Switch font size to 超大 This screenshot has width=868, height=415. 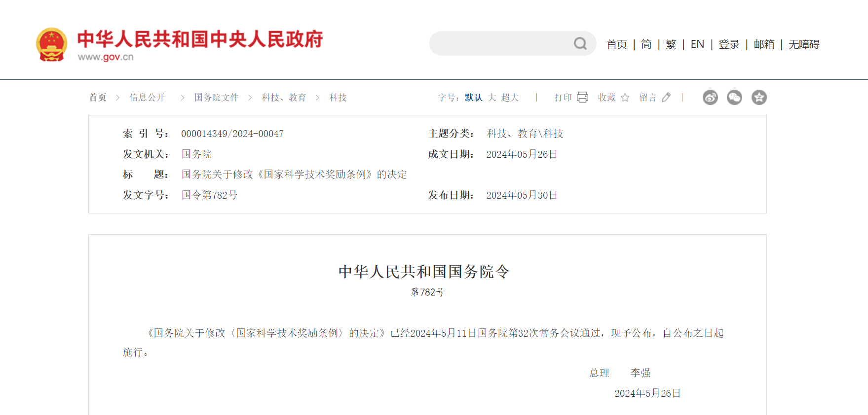tap(510, 98)
